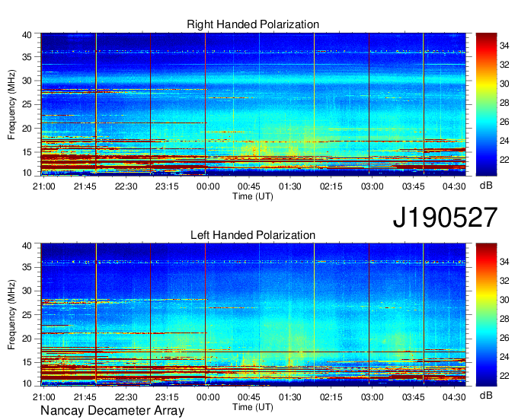The height and width of the screenshot is (420, 518).
Task: Click the 25 MHz tick of the right-handed plot
Action: pos(27,104)
